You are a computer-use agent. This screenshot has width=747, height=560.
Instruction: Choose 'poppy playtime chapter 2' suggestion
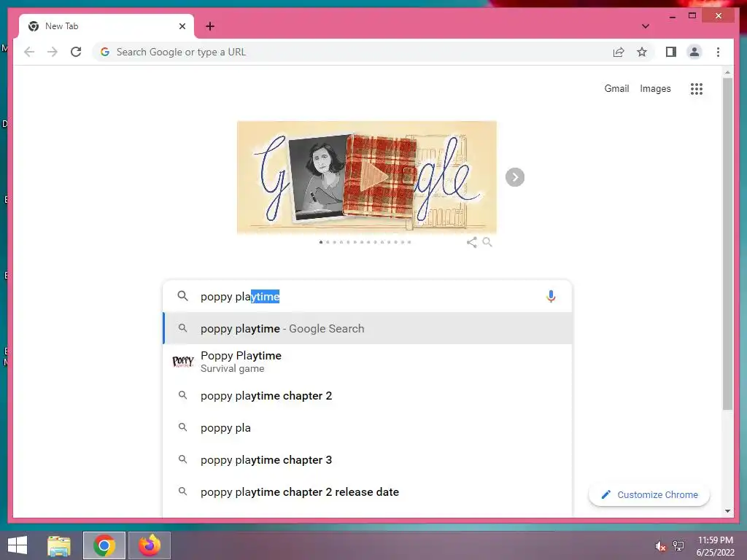click(367, 396)
